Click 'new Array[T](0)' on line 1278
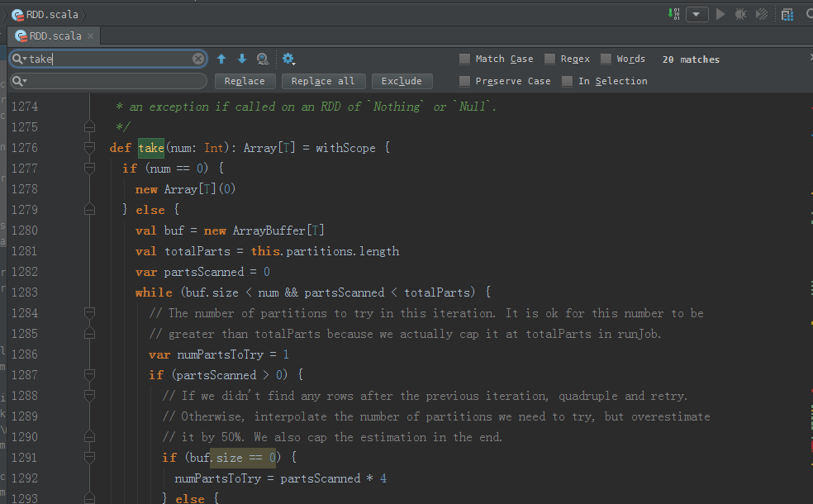This screenshot has height=504, width=813. (x=186, y=189)
